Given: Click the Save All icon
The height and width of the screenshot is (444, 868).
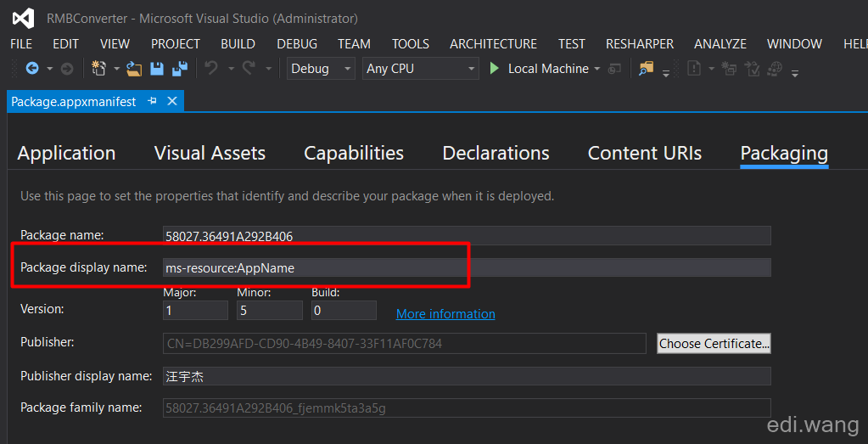Looking at the screenshot, I should point(180,69).
